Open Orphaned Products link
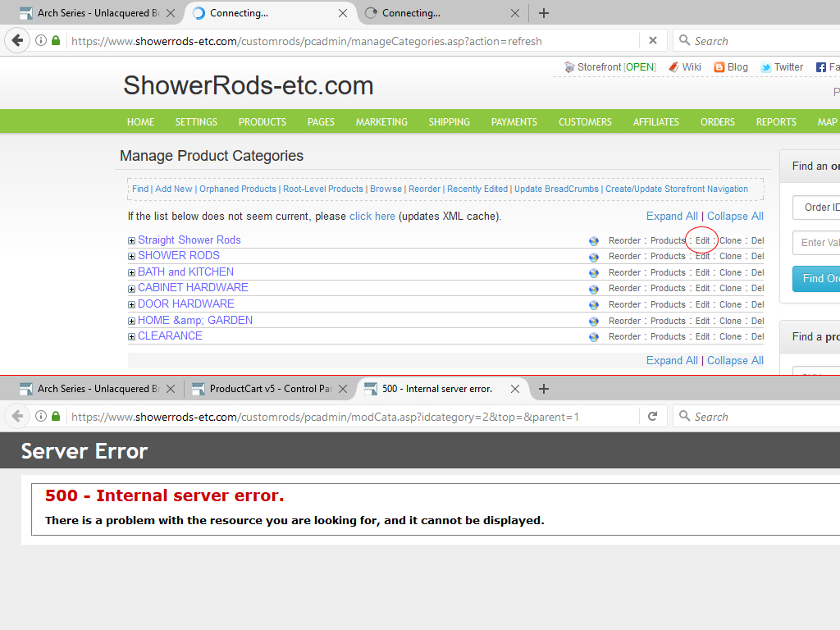840x630 pixels. [238, 189]
